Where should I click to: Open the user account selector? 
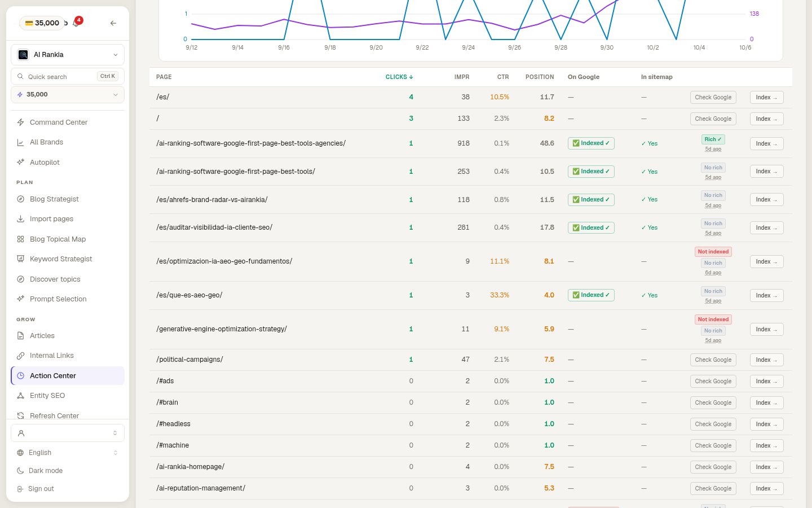click(68, 433)
